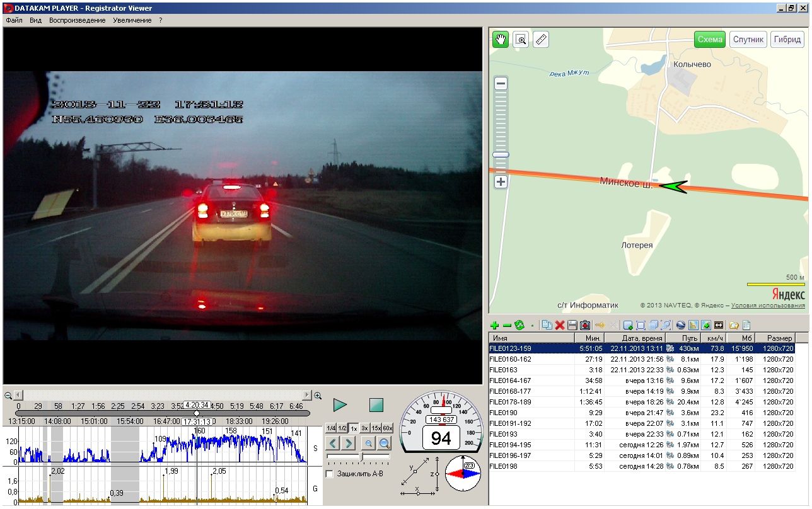Switch map to Гибрид view
Image resolution: width=812 pixels, height=509 pixels.
787,40
